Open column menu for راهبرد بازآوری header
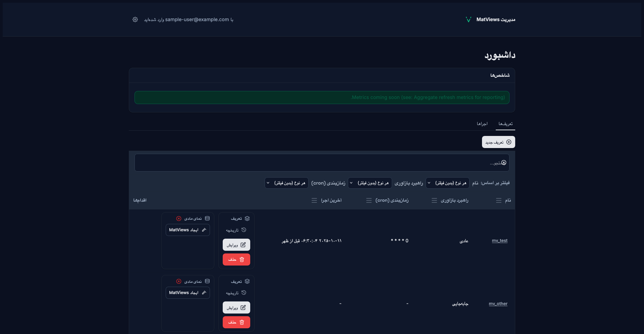The height and width of the screenshot is (334, 644). tap(434, 200)
